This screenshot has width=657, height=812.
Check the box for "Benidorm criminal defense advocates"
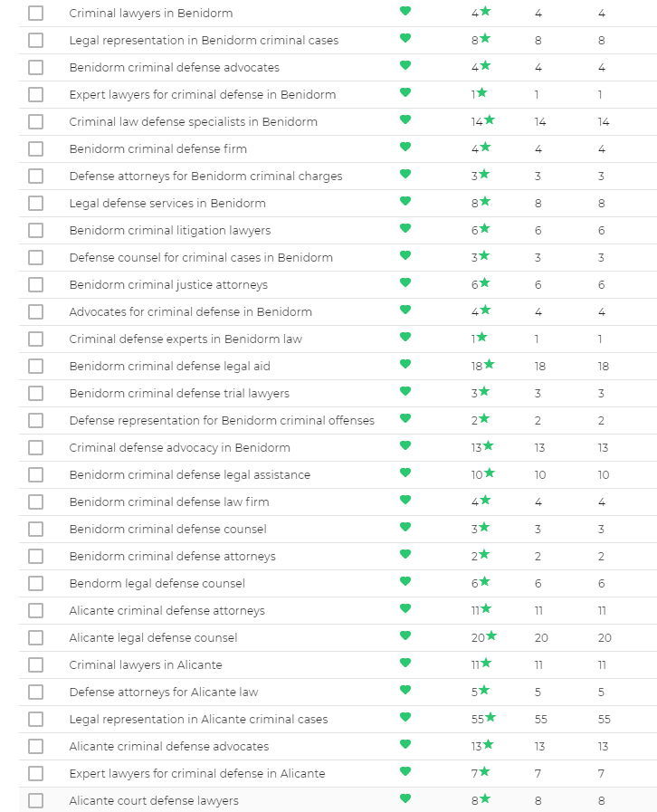pyautogui.click(x=35, y=67)
